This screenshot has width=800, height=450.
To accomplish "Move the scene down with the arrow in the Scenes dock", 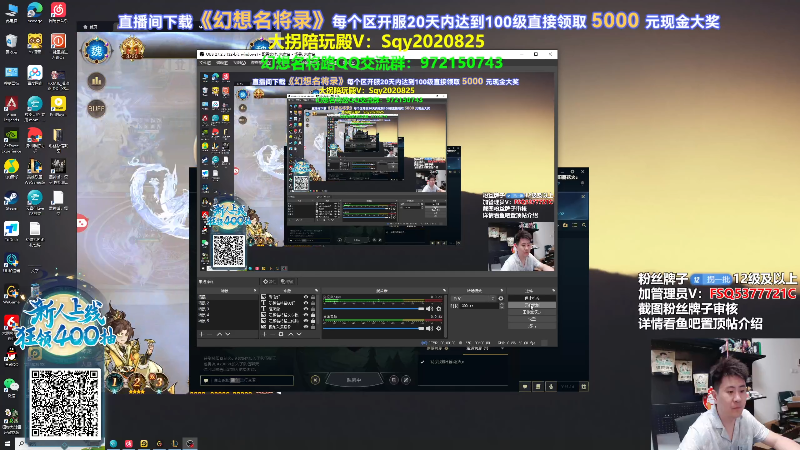I will pyautogui.click(x=228, y=334).
